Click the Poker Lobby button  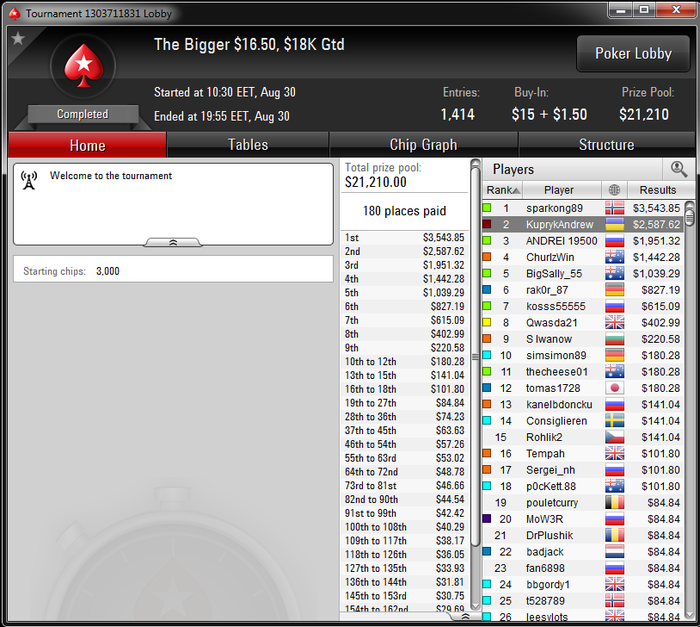point(633,54)
